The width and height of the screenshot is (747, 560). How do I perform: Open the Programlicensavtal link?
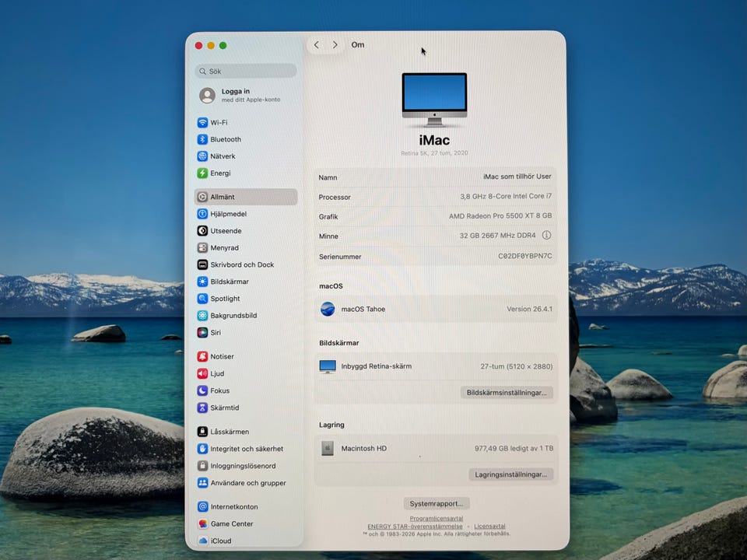point(437,518)
